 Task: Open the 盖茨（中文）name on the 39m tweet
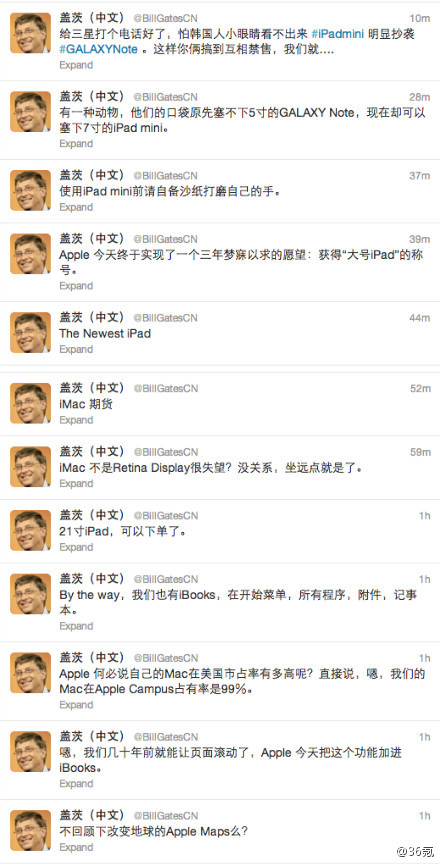pyautogui.click(x=93, y=239)
